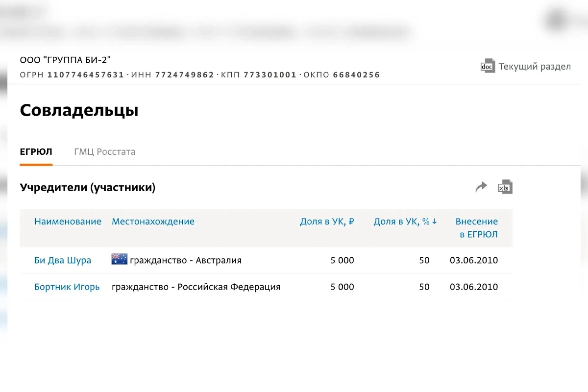
Task: Click the share arrow icon
Action: pos(481,186)
